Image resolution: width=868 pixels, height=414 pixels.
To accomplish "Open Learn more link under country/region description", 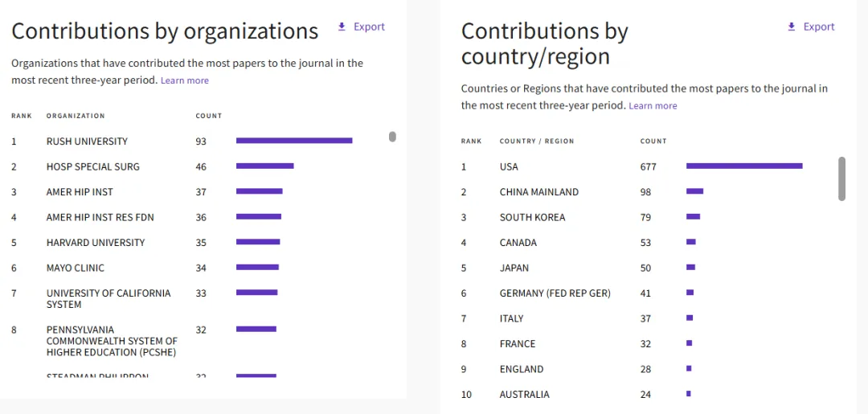I will click(x=653, y=106).
